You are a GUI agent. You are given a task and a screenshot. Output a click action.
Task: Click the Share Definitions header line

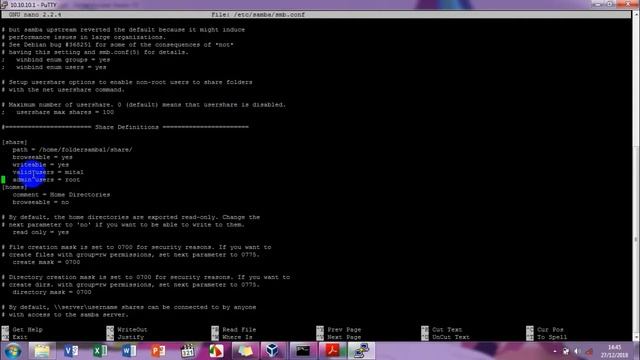tap(125, 127)
